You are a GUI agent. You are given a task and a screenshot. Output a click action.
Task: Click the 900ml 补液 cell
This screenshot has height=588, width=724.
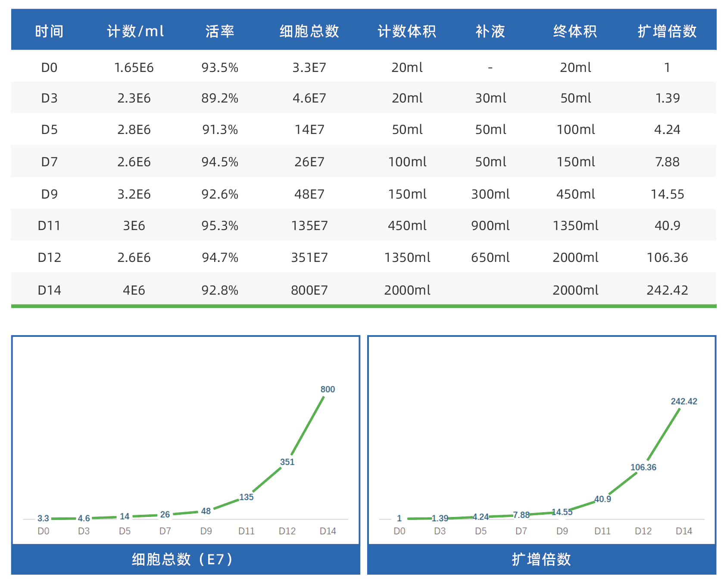coord(490,226)
